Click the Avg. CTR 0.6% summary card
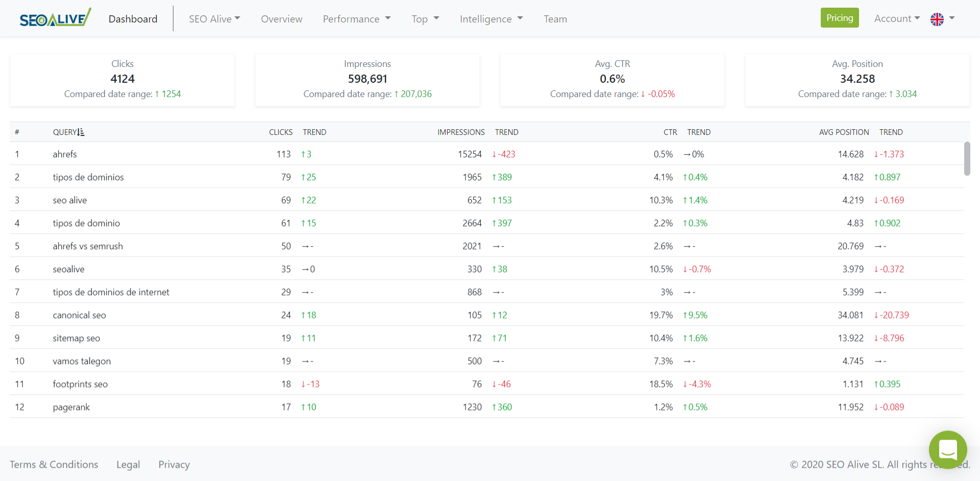This screenshot has height=481, width=980. (x=612, y=80)
